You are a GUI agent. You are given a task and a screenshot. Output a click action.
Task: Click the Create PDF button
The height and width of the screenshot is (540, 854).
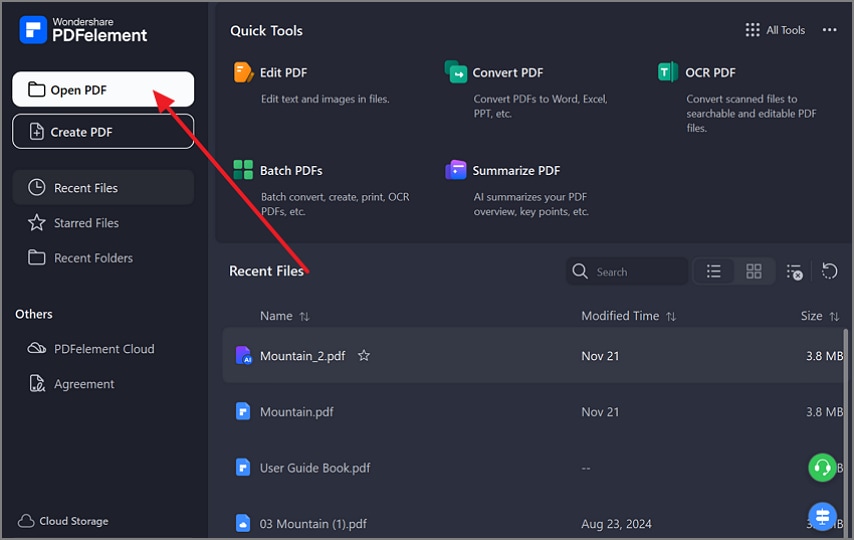coord(103,132)
